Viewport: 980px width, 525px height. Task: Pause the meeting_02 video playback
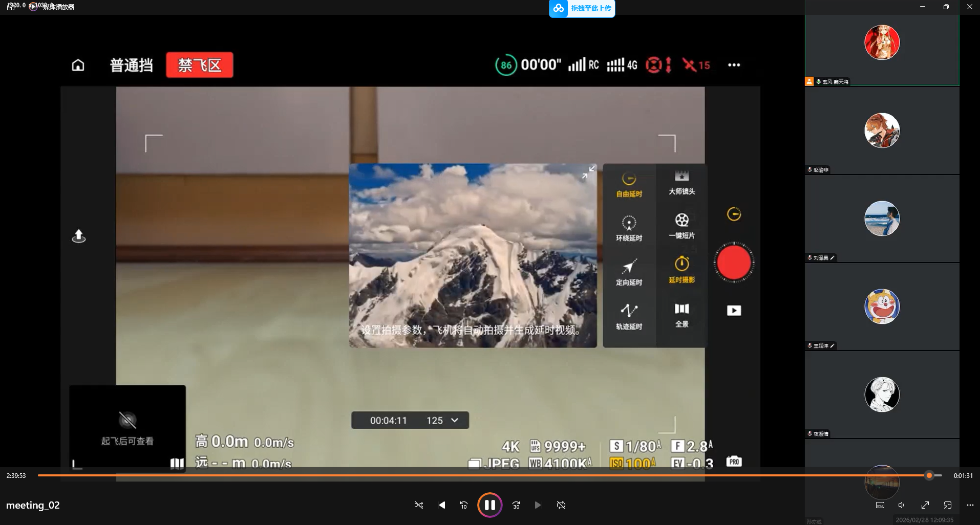pyautogui.click(x=489, y=505)
